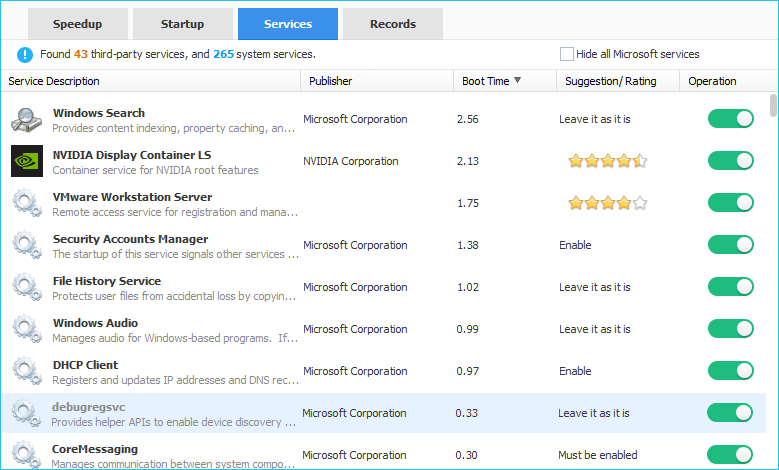
Task: Click 'Must be enabled' suggestion text
Action: click(598, 455)
